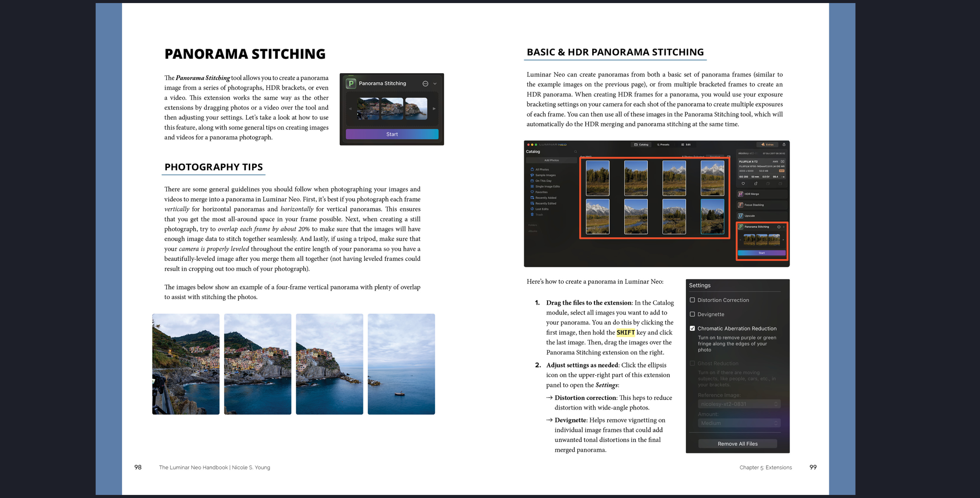Switch to the Edit tab
The height and width of the screenshot is (498, 980).
click(686, 144)
